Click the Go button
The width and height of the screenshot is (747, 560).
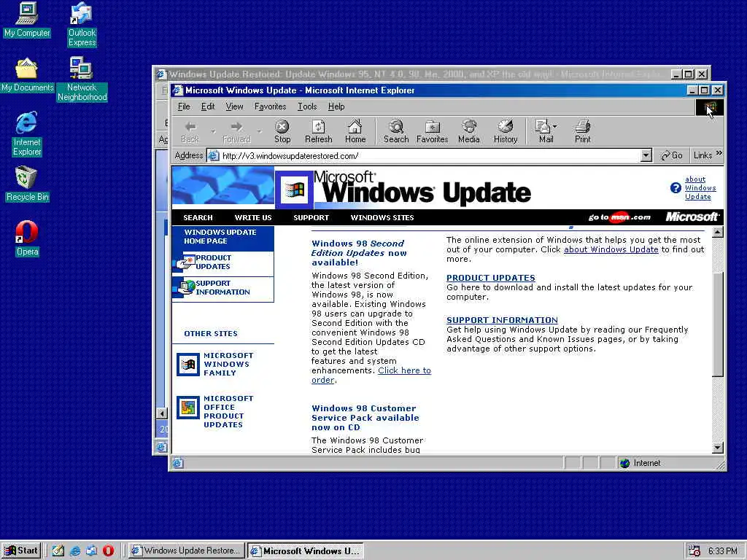(671, 155)
